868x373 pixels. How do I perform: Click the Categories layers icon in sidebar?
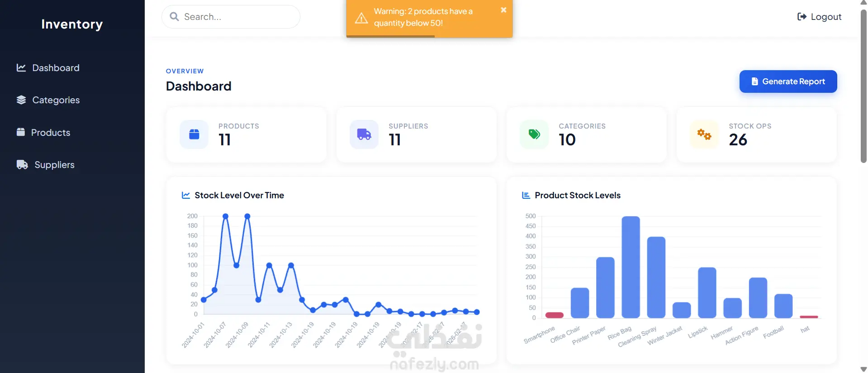click(x=21, y=100)
